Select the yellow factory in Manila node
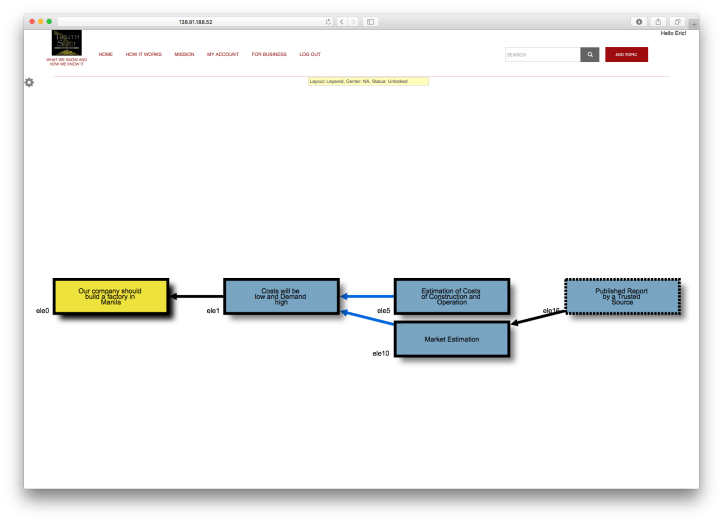 click(110, 296)
